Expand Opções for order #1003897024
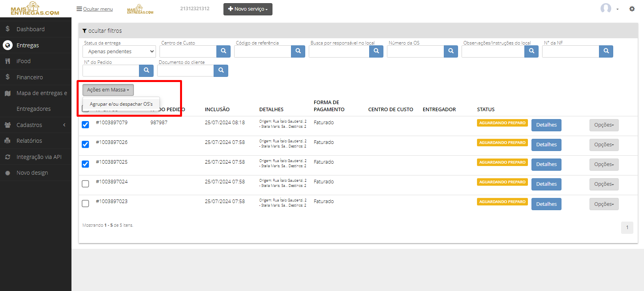The image size is (644, 291). tap(604, 184)
